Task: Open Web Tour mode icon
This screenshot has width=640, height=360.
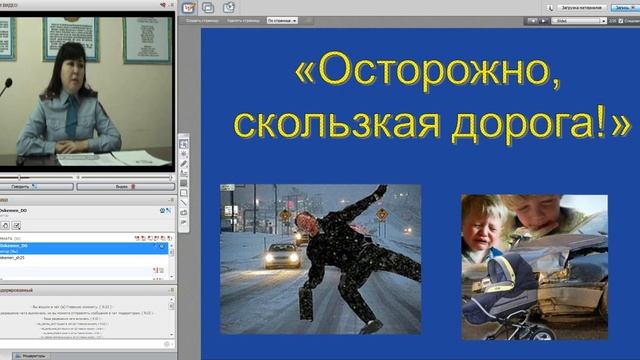Action: [x=229, y=7]
